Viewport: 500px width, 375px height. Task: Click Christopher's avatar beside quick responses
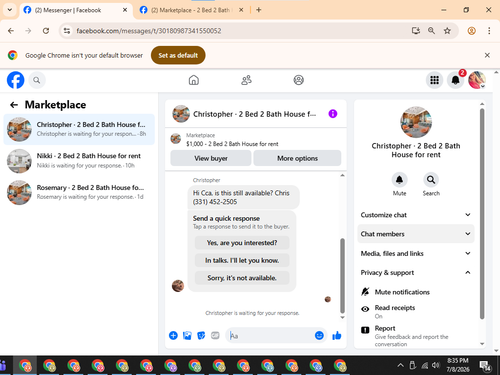pos(178,286)
